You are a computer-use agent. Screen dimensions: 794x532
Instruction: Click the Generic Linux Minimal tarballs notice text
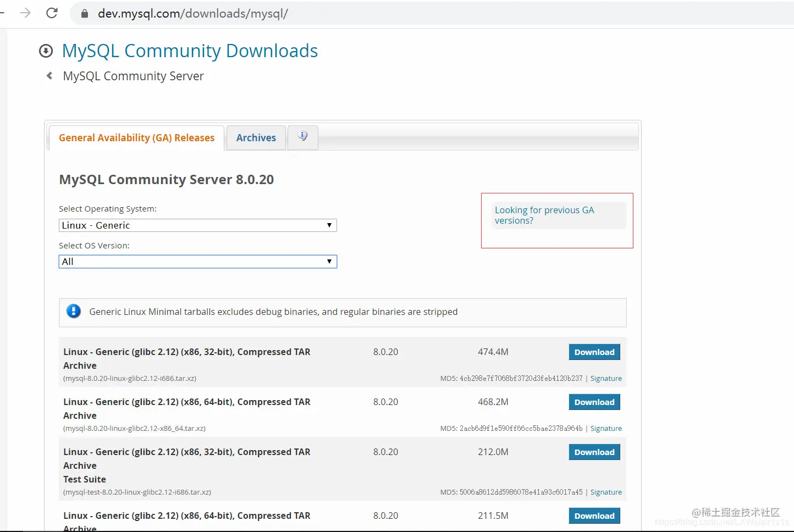(x=273, y=312)
